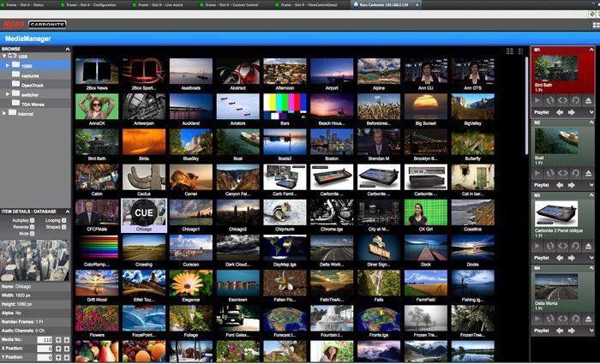
Task: Go to next playlist item in M2
Action: point(572,185)
